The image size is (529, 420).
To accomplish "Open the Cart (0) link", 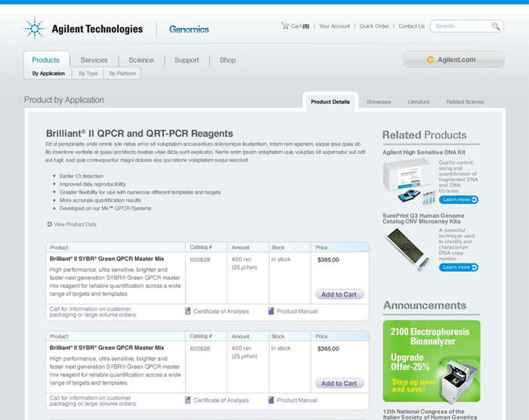I will click(299, 26).
